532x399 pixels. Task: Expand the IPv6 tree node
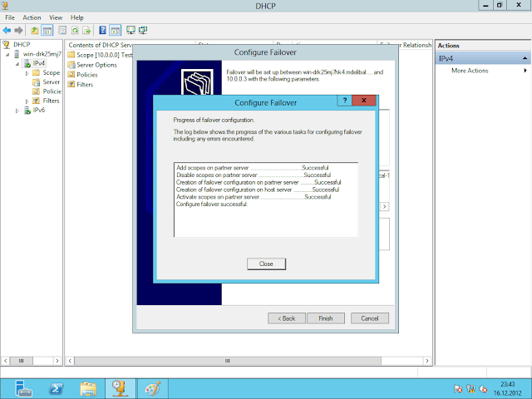pos(17,110)
